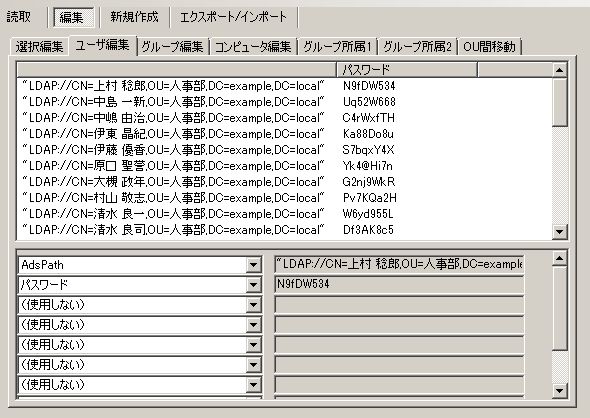Click the N9fDW534 password value field

tap(399, 284)
